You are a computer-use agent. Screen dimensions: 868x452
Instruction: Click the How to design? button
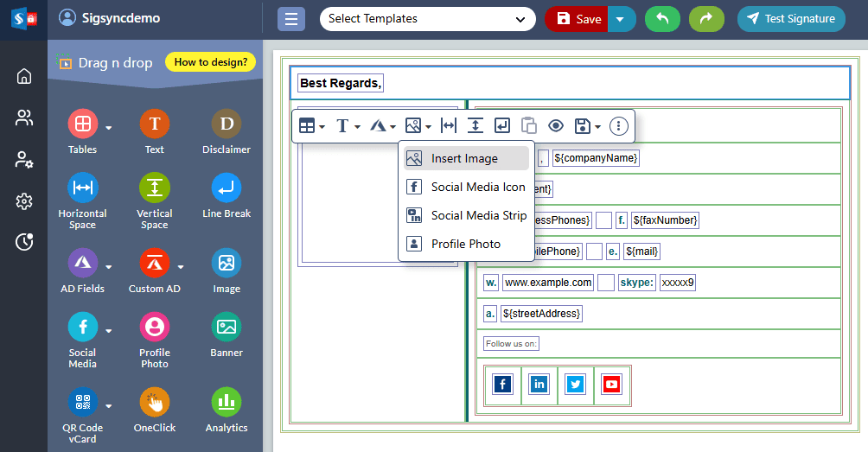210,62
